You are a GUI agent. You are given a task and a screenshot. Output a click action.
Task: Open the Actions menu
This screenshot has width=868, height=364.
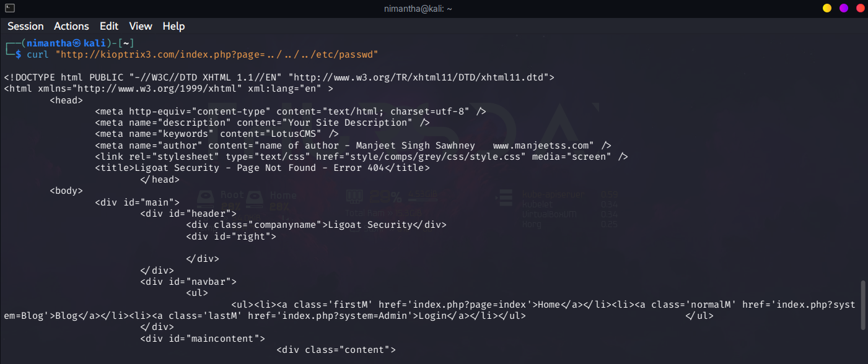click(x=71, y=26)
